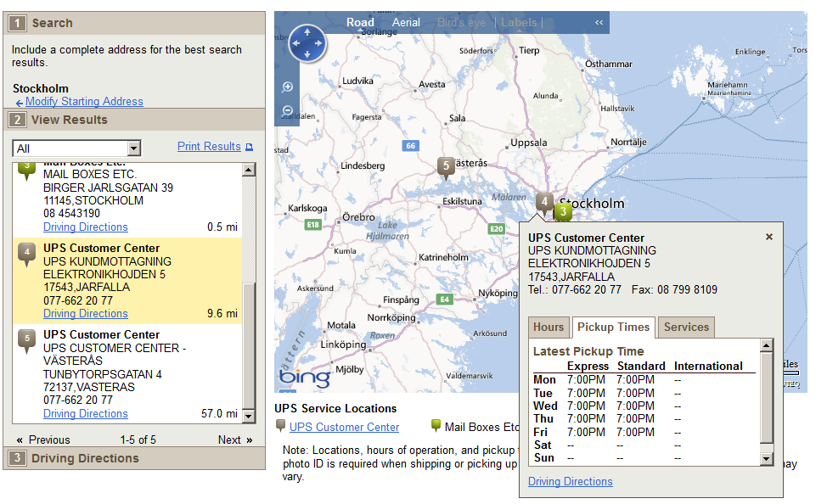827x504 pixels.
Task: Click the Örebro label on map
Action: (358, 217)
